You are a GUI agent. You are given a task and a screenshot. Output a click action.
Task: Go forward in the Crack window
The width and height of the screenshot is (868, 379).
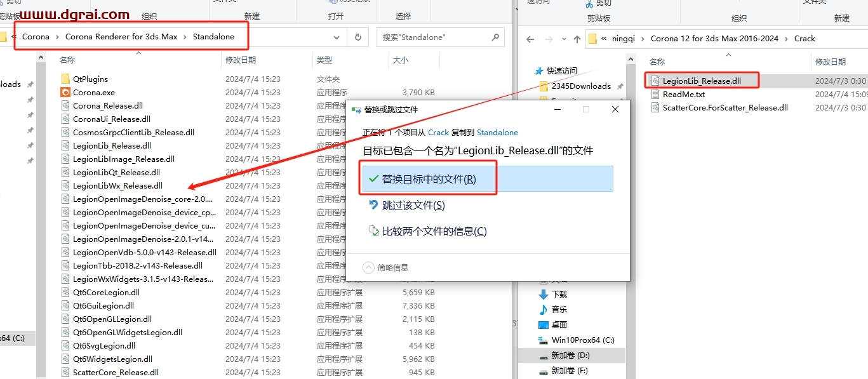click(x=549, y=39)
